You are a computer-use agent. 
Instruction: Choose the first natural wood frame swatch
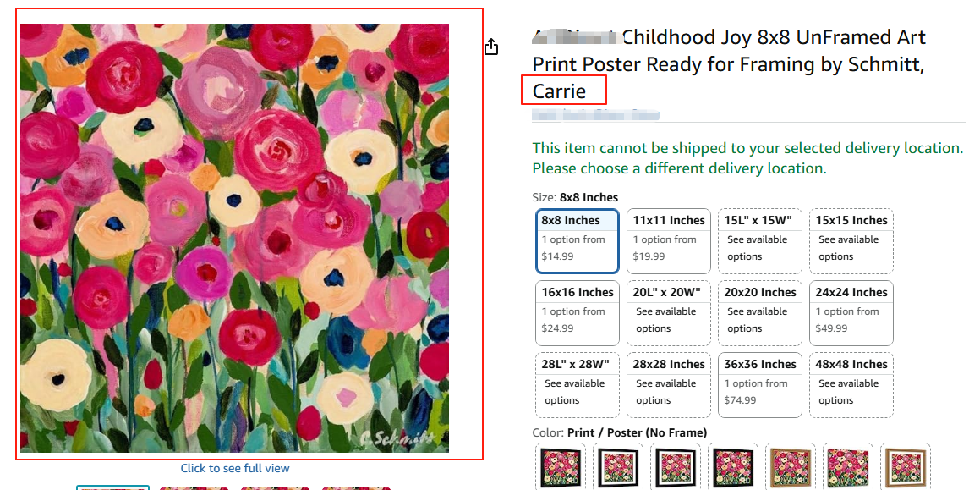click(790, 467)
